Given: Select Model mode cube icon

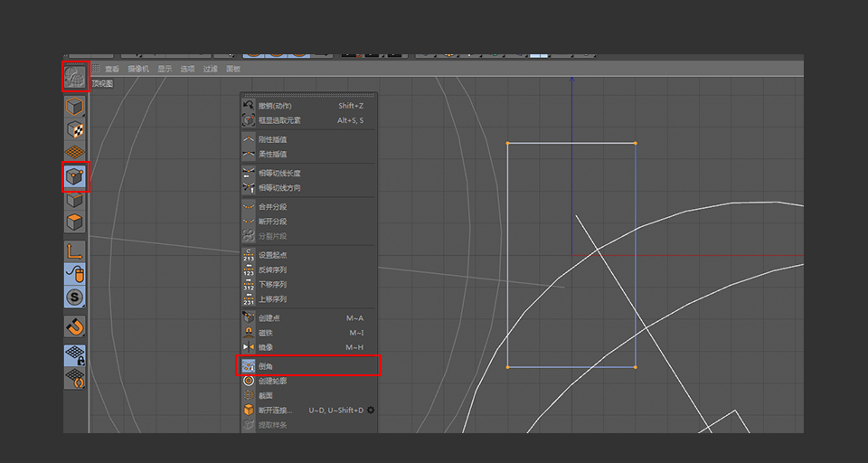Looking at the screenshot, I should point(76,108).
